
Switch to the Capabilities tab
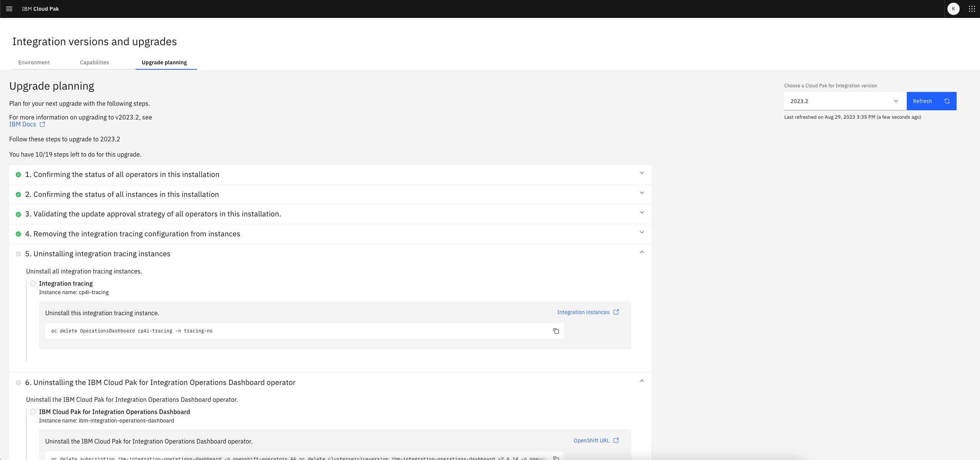(x=94, y=62)
